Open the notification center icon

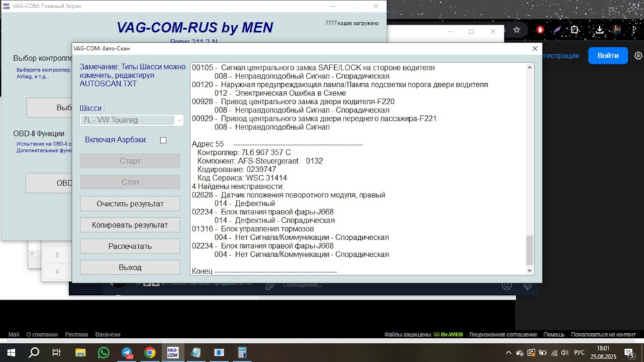629,353
